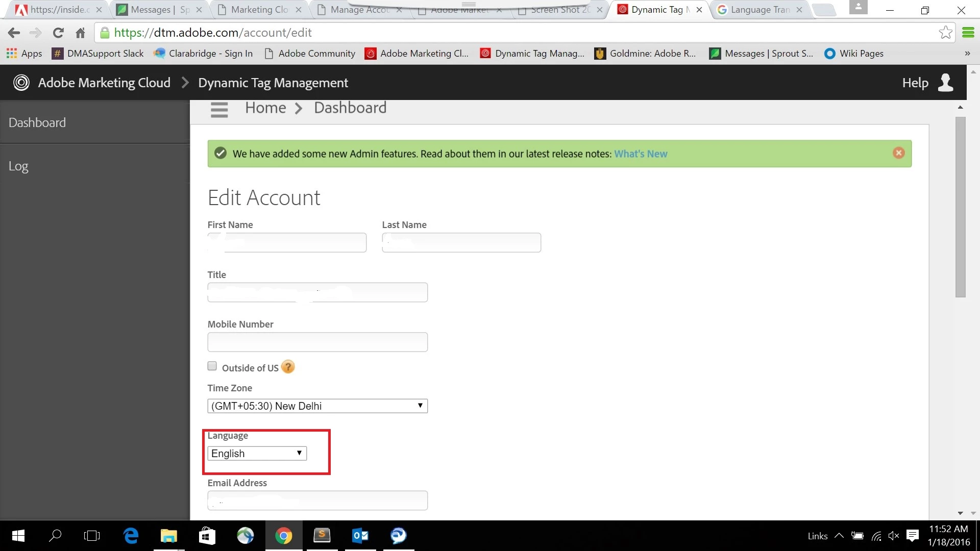Select Dashboard in the left sidebar
Viewport: 980px width, 551px height.
point(37,123)
